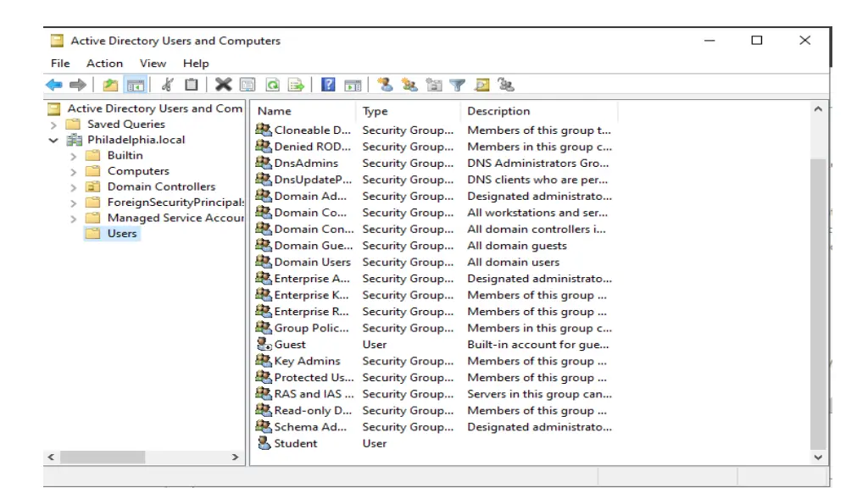This screenshot has width=868, height=488.
Task: Click tree pane horizontal scroll left arrow
Action: (51, 457)
